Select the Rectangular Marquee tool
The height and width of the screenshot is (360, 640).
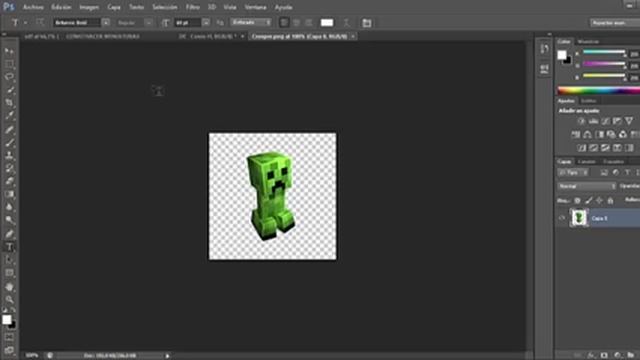[9, 64]
